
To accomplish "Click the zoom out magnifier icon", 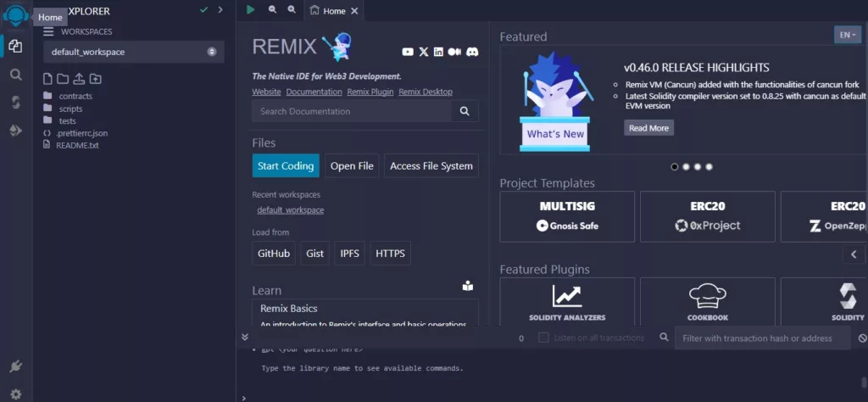I will click(x=272, y=9).
